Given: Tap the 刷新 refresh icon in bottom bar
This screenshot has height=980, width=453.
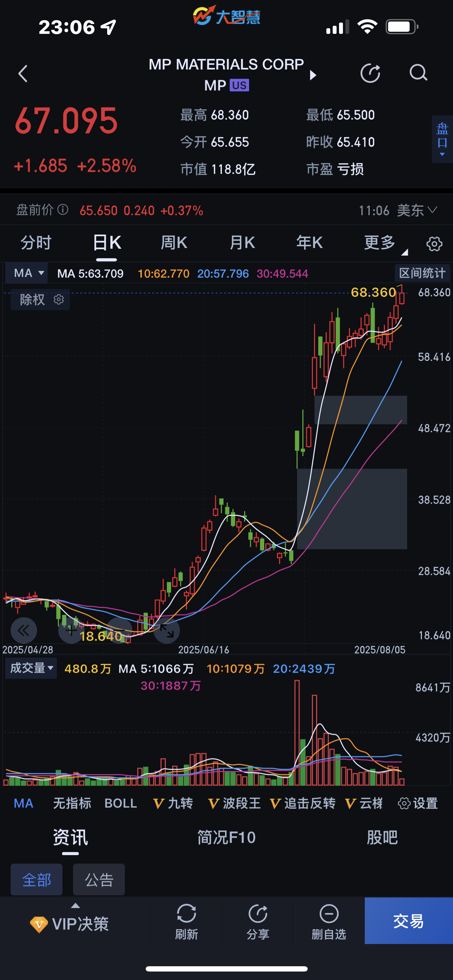Looking at the screenshot, I should pos(186,913).
